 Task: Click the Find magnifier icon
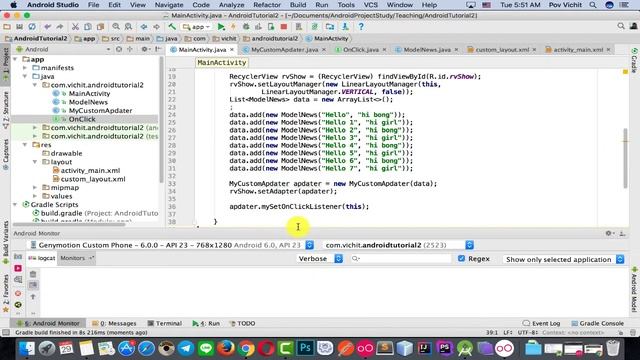[116, 27]
